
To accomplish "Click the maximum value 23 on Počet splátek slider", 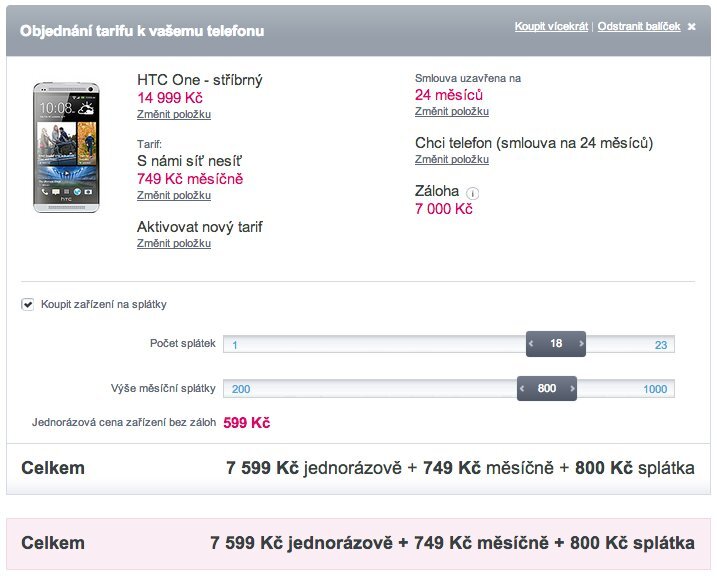I will pyautogui.click(x=660, y=345).
